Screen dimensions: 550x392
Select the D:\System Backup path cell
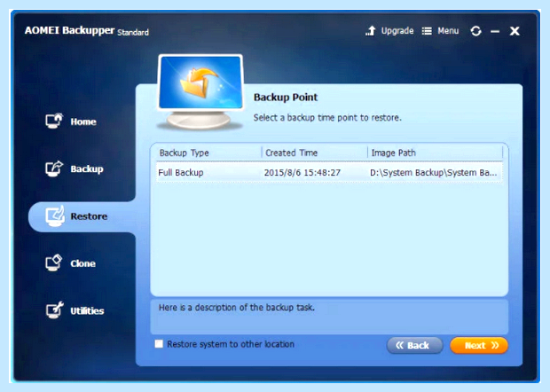(433, 173)
